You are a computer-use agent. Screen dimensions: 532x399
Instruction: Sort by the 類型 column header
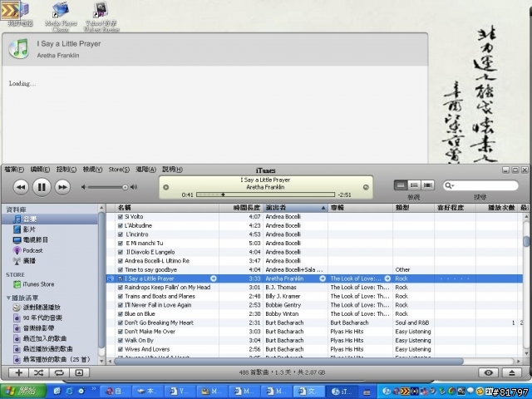click(x=414, y=208)
